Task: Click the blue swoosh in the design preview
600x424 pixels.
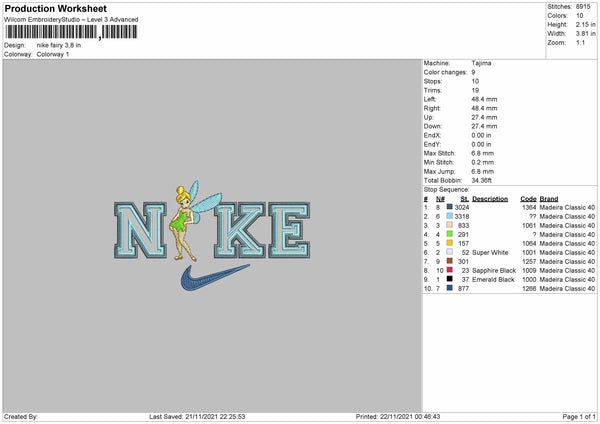Action: point(215,277)
